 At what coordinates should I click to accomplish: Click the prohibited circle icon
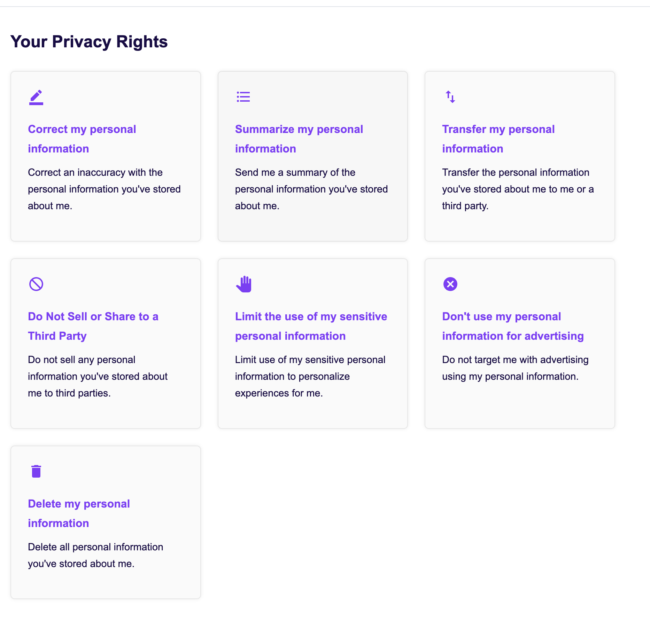tap(36, 284)
